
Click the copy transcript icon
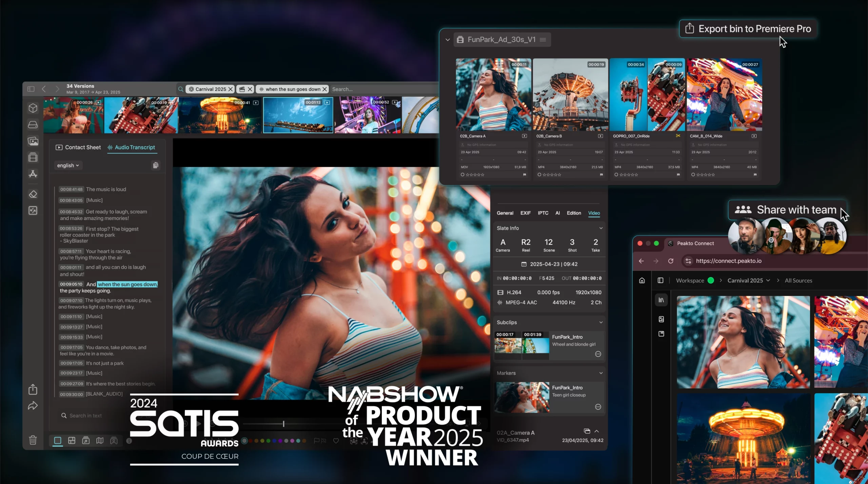(156, 165)
